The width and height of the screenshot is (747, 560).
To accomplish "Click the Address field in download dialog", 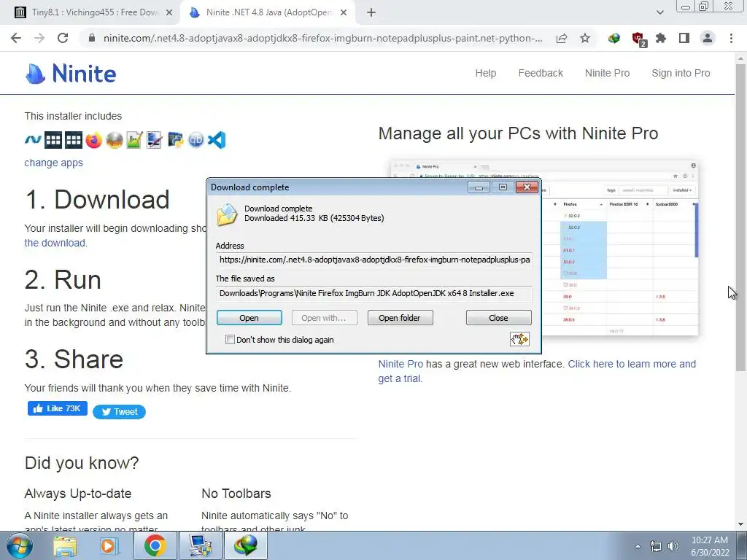I will tap(374, 260).
